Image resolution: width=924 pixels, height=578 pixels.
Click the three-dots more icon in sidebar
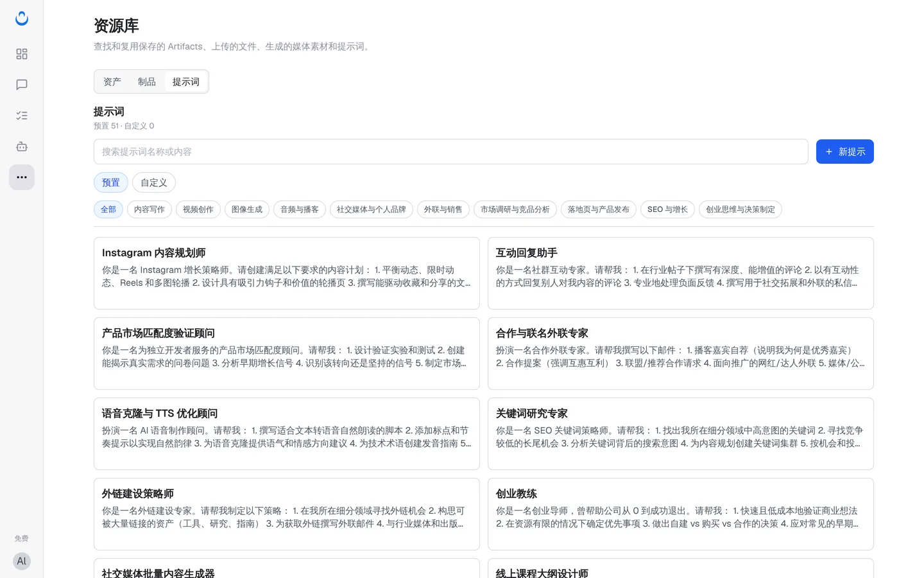(x=22, y=177)
